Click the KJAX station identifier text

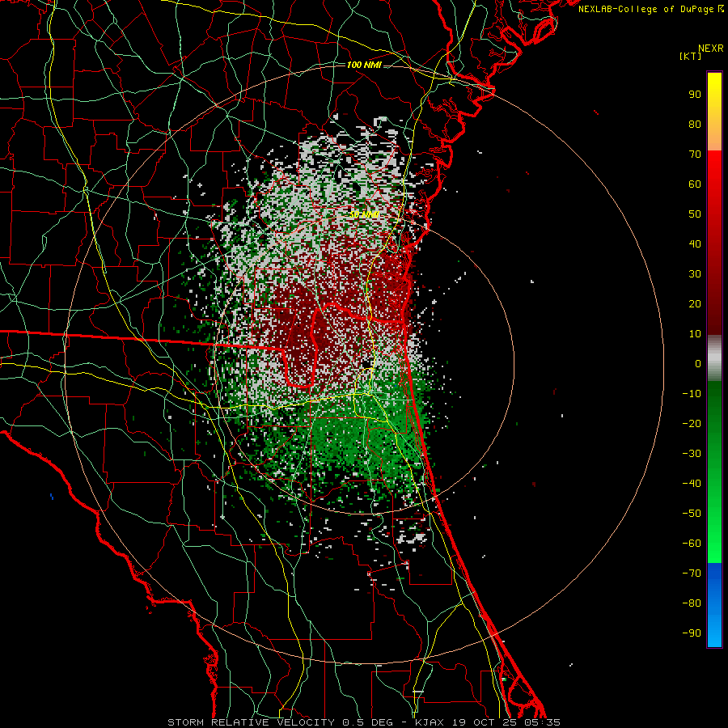(430, 722)
